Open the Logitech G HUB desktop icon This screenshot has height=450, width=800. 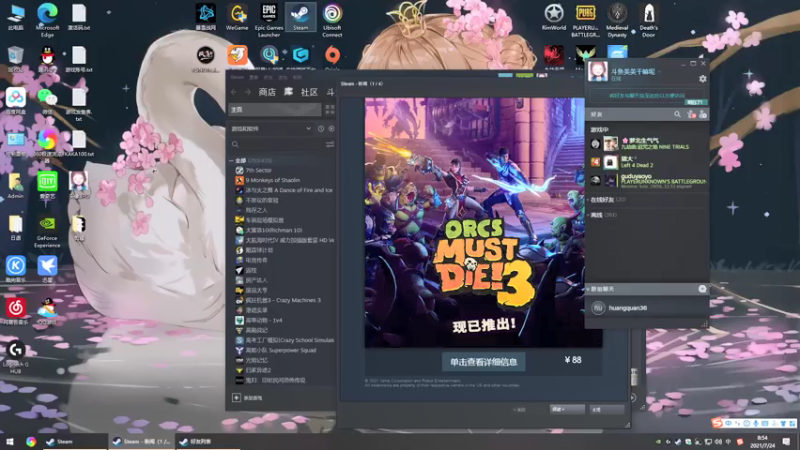(x=16, y=357)
